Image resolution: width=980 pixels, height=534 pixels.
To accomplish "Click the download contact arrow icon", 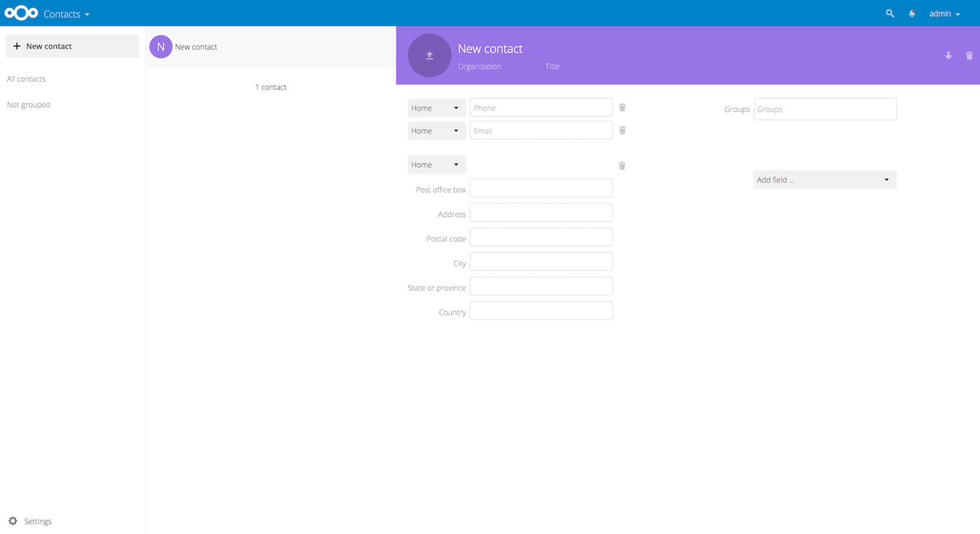I will [948, 56].
